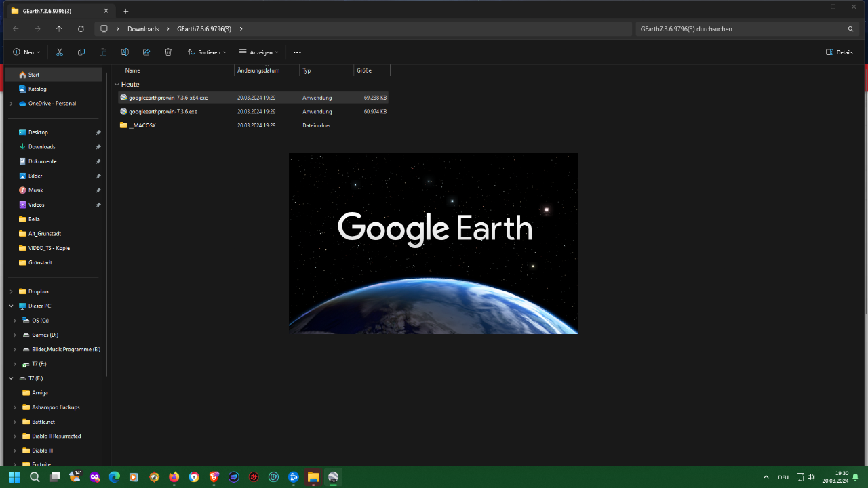This screenshot has height=488, width=868.
Task: Select googleearthprowin-7.3.6.exe file
Action: click(x=253, y=112)
